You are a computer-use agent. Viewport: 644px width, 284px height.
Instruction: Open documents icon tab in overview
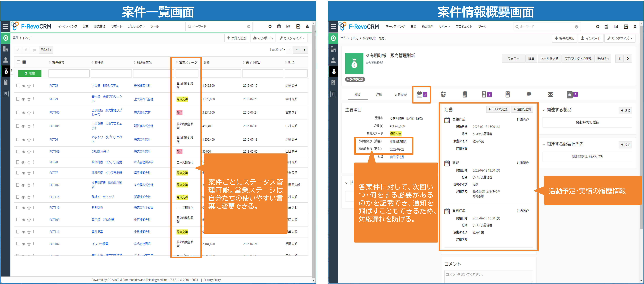(464, 94)
